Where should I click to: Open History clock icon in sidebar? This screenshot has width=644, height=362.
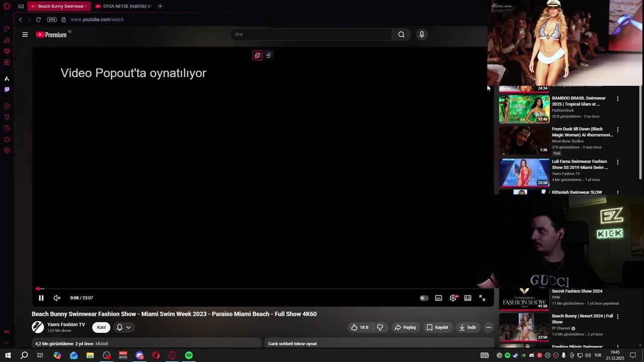tap(7, 128)
